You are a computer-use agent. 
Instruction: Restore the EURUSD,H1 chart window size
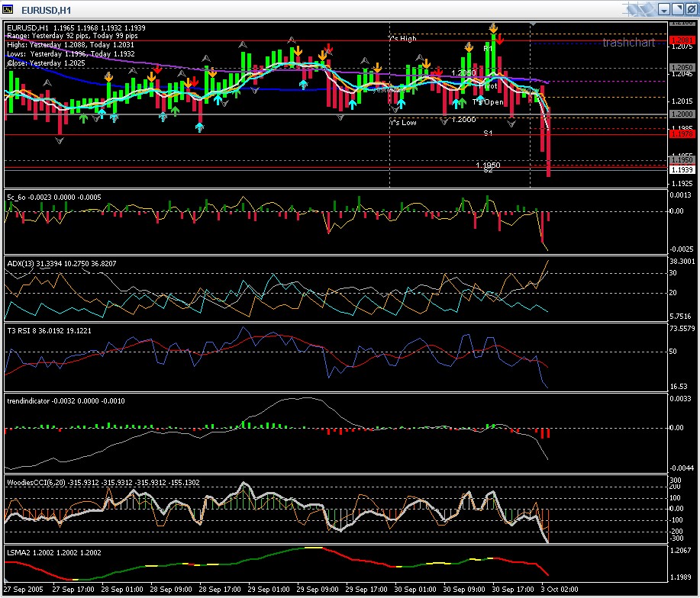(677, 9)
